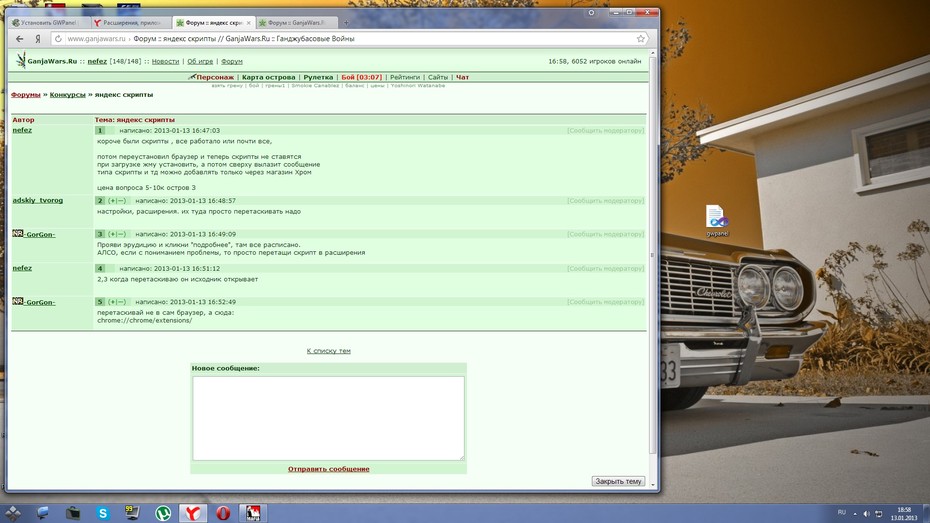Go back with the browser back arrow
930x523 pixels.
(20, 39)
